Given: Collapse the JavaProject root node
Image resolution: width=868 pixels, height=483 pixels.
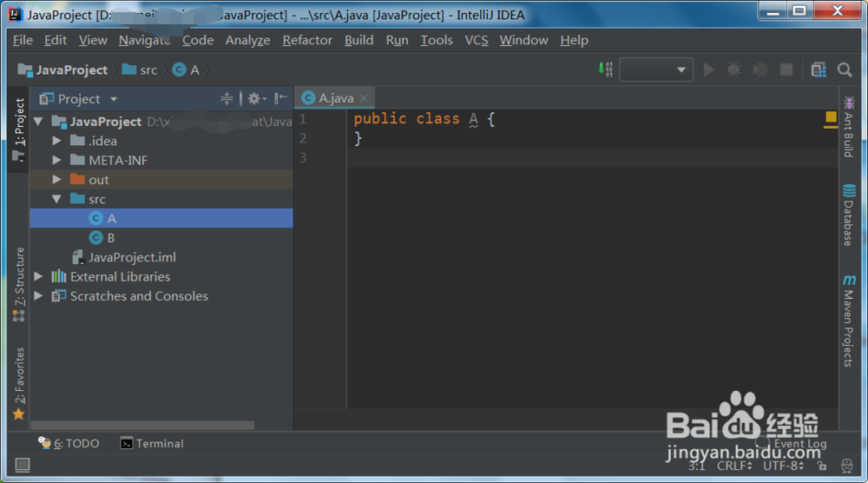Looking at the screenshot, I should coord(38,122).
